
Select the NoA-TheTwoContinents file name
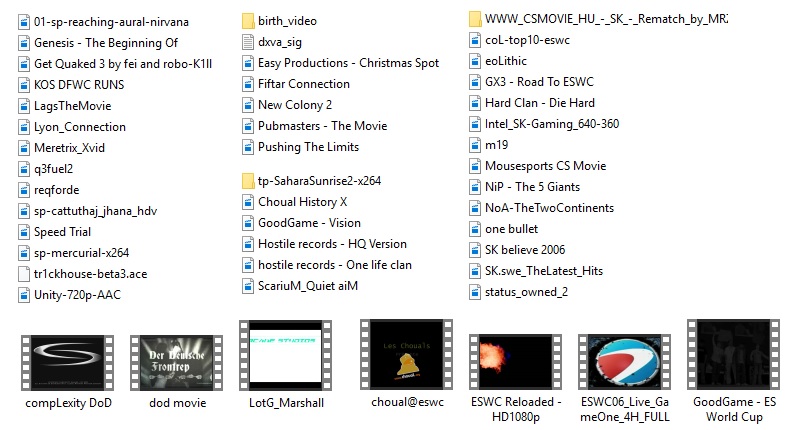point(550,208)
